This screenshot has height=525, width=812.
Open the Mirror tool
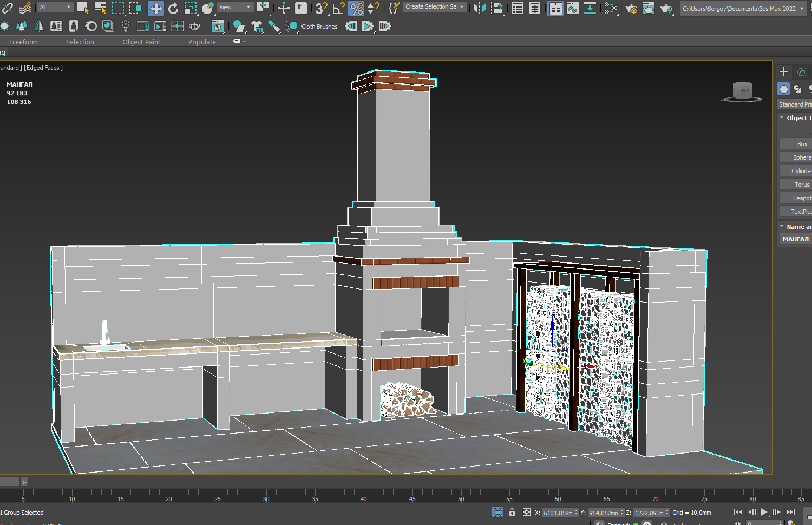coord(479,8)
